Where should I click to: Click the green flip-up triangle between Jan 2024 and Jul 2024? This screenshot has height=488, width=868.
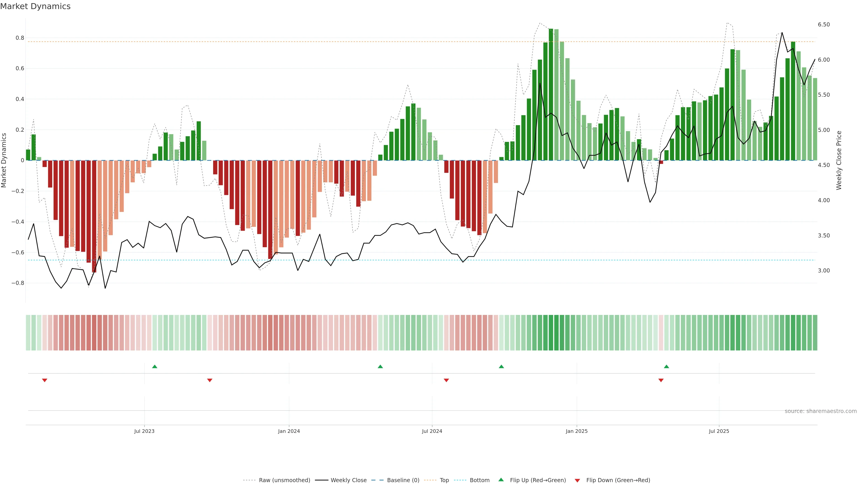380,366
